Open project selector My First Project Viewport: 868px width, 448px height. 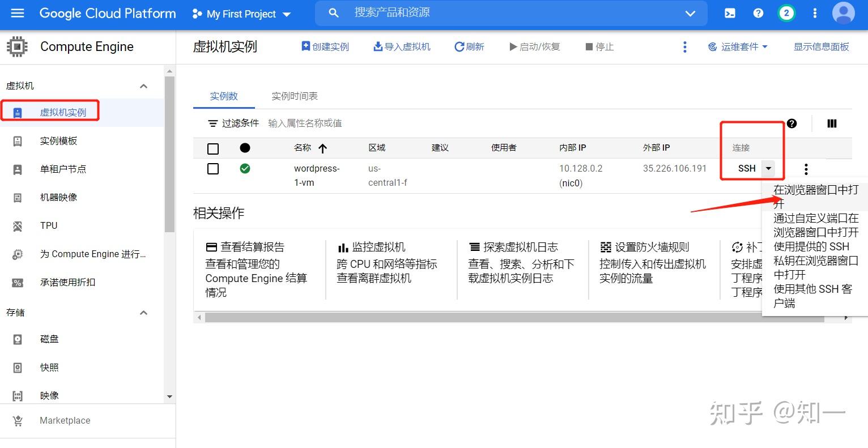[x=242, y=14]
